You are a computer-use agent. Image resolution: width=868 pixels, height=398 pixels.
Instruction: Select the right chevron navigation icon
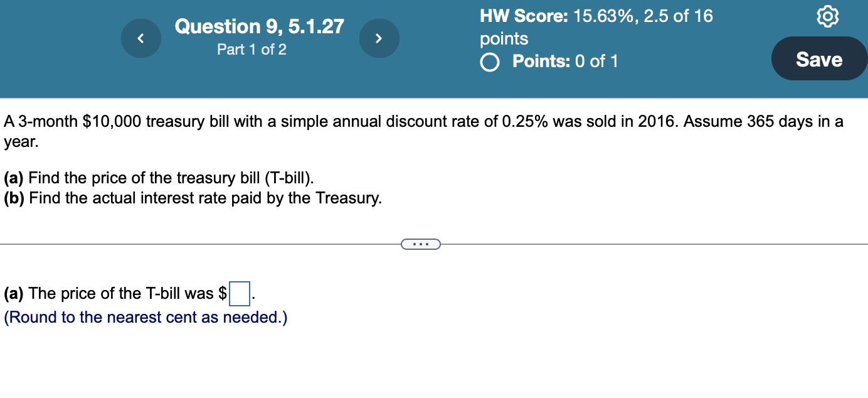pyautogui.click(x=379, y=38)
